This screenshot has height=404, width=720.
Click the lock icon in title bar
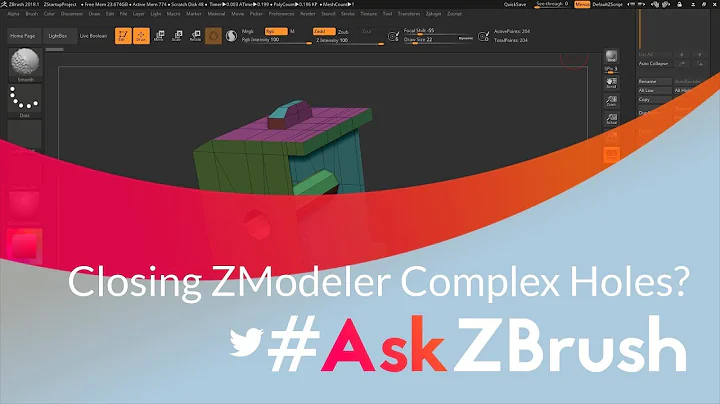tap(680, 4)
